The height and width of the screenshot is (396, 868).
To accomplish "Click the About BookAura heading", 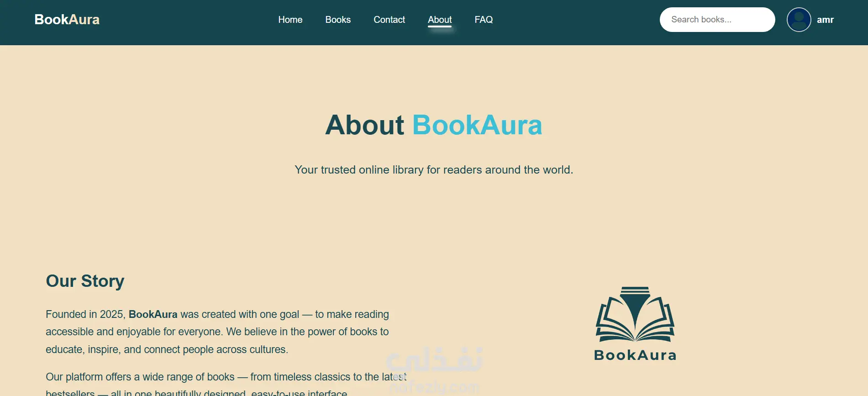I will click(434, 125).
